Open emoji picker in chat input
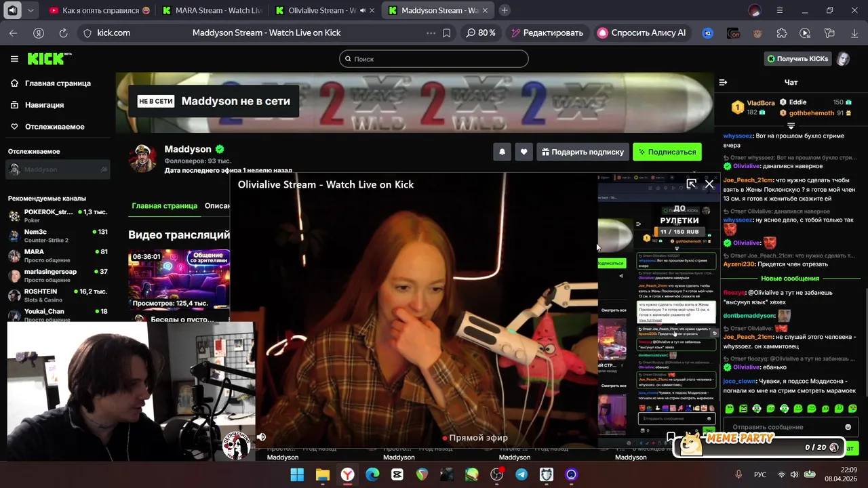The image size is (868, 488). [x=848, y=427]
